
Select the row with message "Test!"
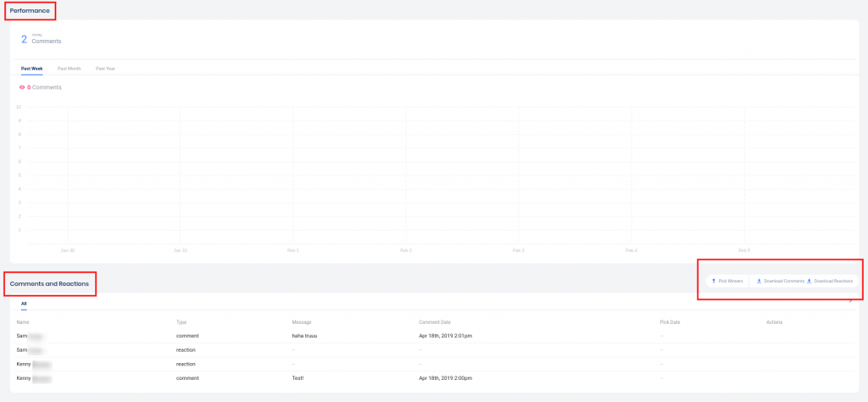point(298,377)
